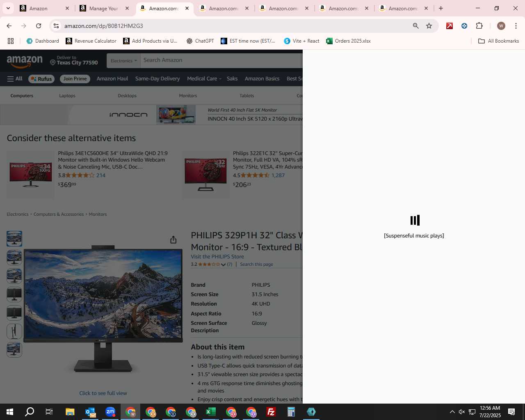Click the address bar URL
525x420 pixels.
(103, 26)
